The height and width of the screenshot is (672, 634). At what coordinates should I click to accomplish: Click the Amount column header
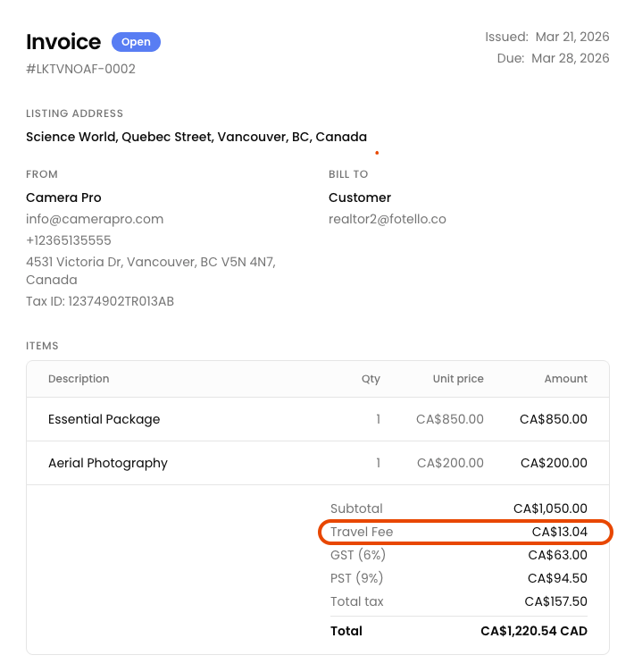click(x=565, y=379)
